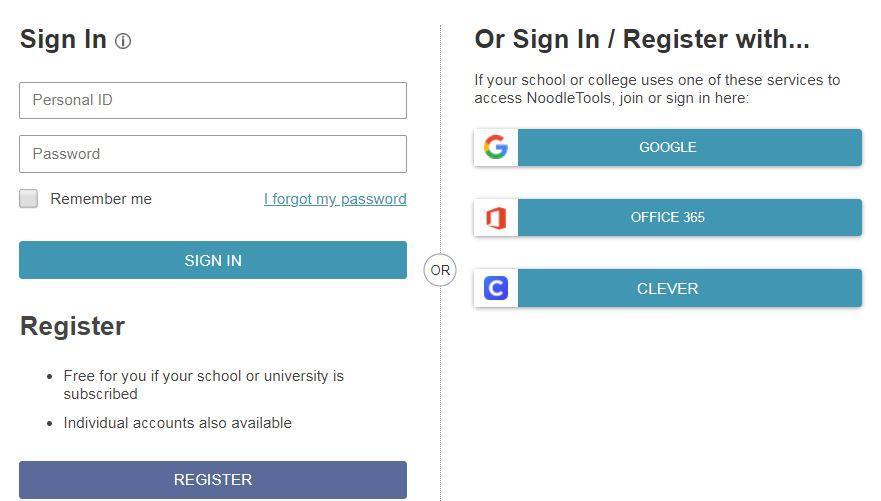Select the CLEVER button label
This screenshot has height=501, width=881.
pyautogui.click(x=667, y=288)
